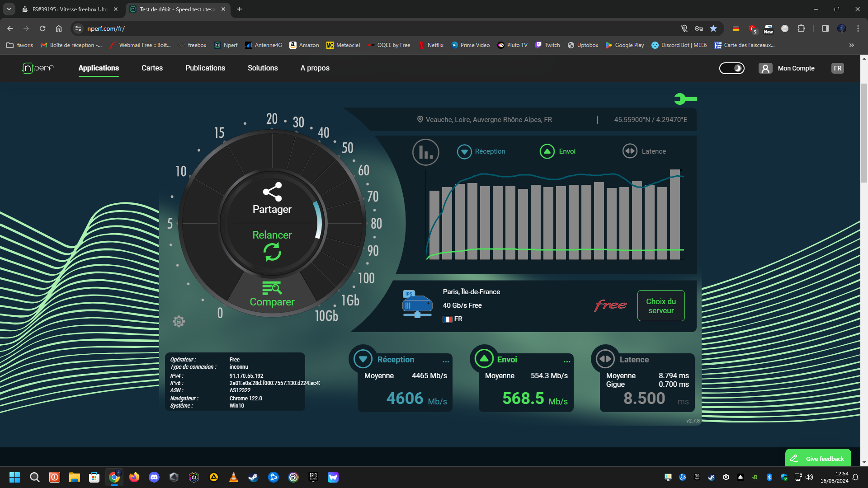
Task: Expand Réception details with the three dots
Action: 446,361
